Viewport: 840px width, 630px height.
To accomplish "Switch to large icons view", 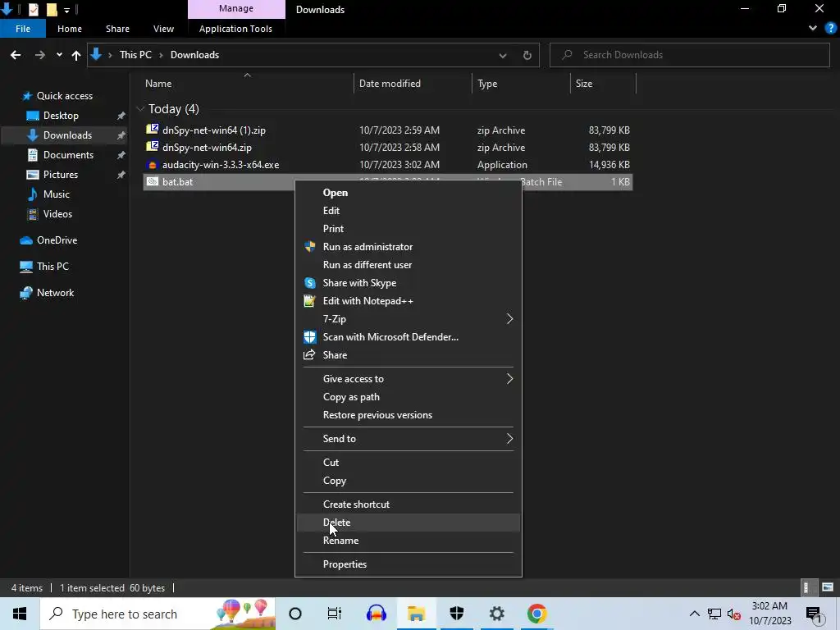I will point(828,587).
